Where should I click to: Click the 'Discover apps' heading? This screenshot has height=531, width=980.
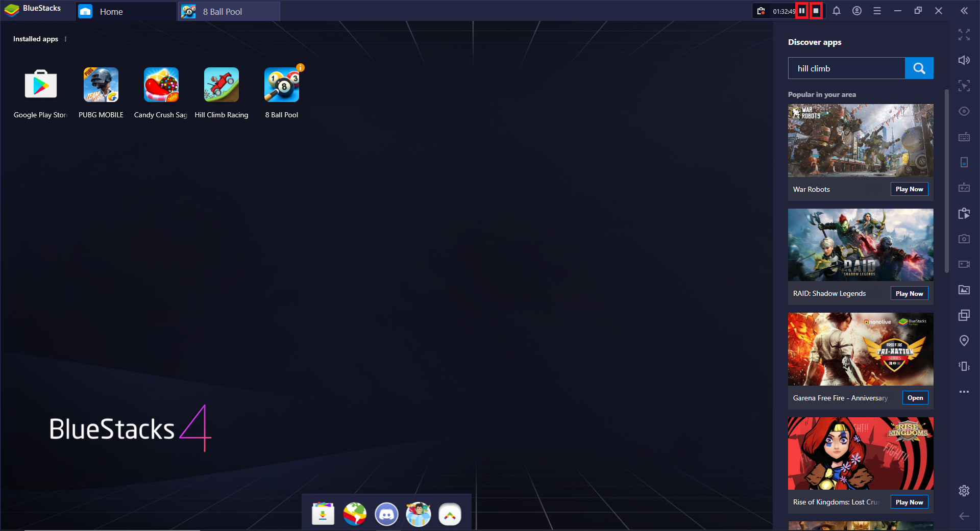tap(815, 42)
